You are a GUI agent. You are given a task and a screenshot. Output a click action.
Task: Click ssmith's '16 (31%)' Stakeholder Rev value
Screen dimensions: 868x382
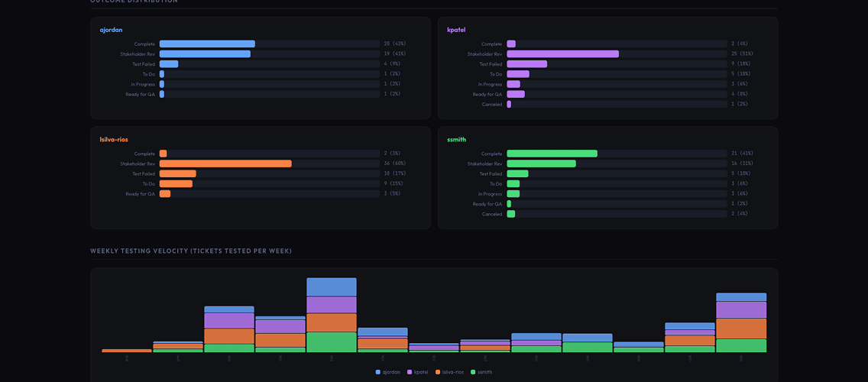click(743, 163)
